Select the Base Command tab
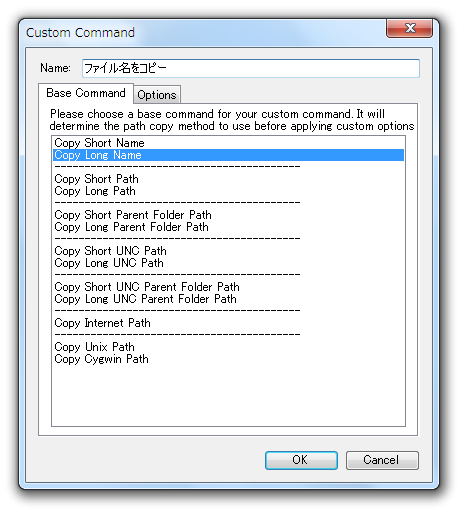 pyautogui.click(x=86, y=93)
